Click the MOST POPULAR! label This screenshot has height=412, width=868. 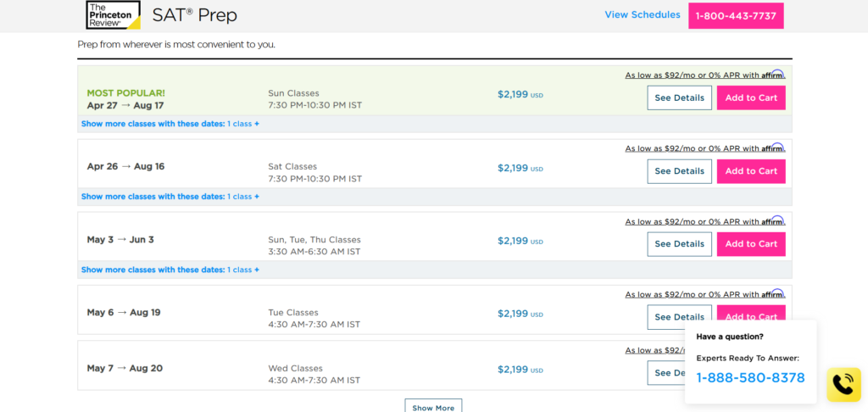tap(125, 93)
